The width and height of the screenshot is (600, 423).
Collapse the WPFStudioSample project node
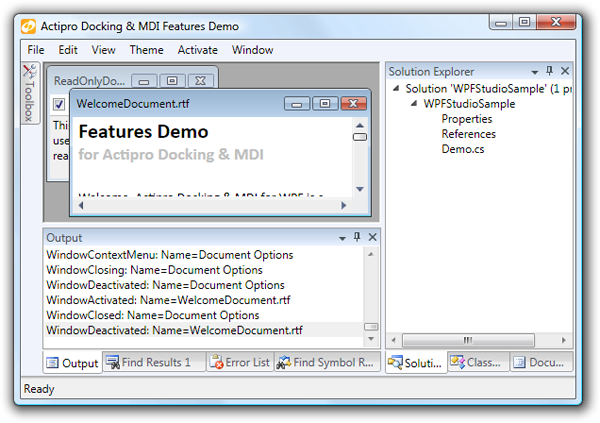[x=414, y=103]
